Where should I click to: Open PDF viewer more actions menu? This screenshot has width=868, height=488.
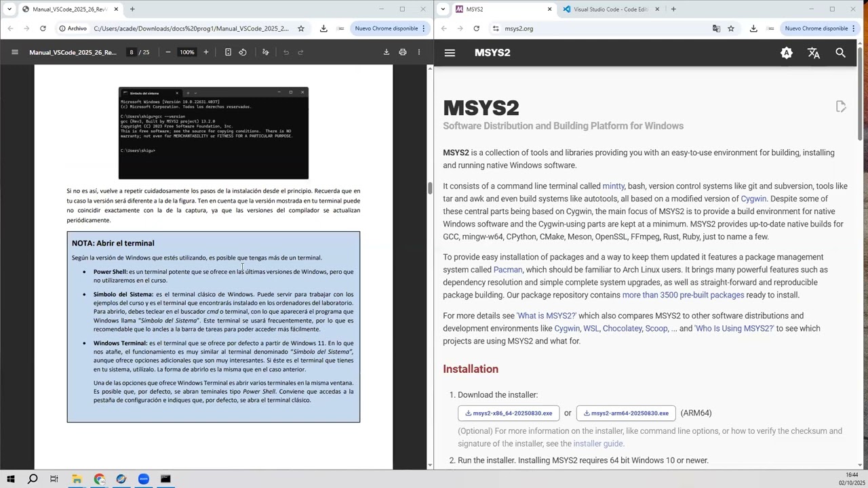coord(419,52)
